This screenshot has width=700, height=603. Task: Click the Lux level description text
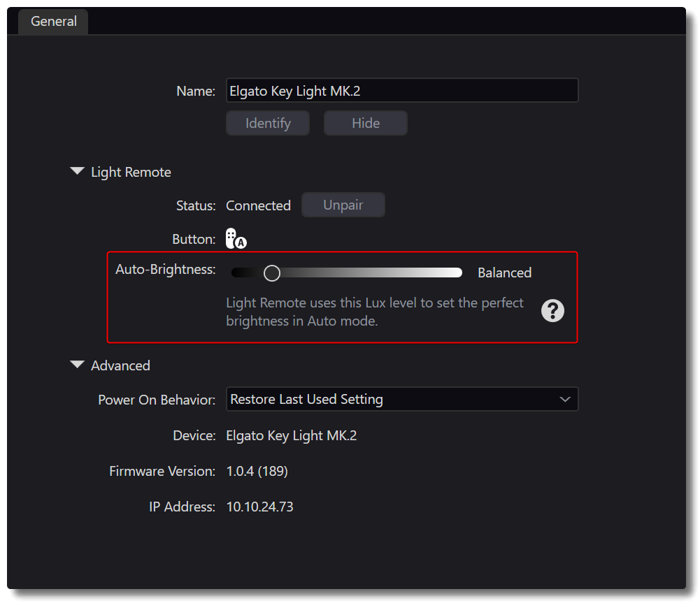click(374, 312)
